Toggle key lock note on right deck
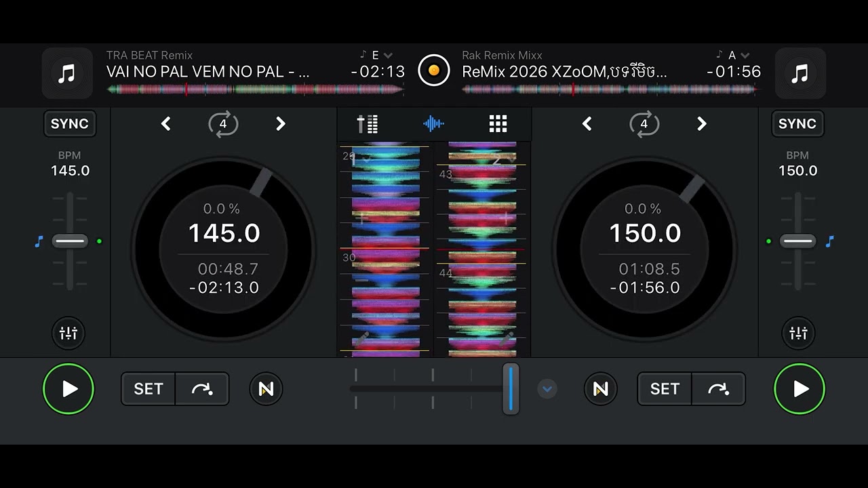Image resolution: width=868 pixels, height=488 pixels. (x=829, y=241)
